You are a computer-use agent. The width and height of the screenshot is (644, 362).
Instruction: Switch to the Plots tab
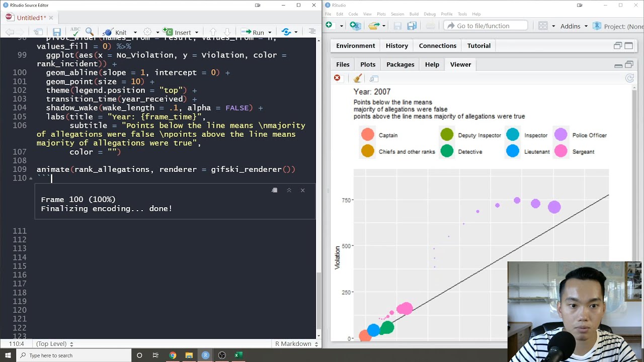(368, 64)
